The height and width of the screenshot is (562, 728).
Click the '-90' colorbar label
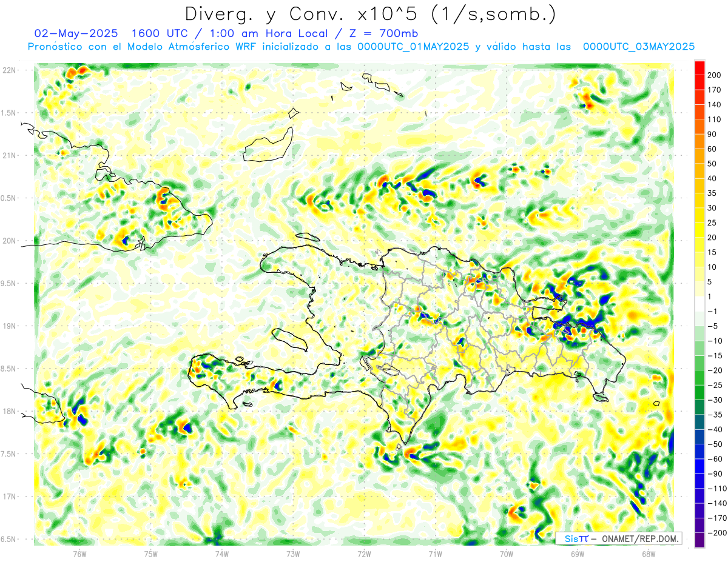tap(714, 474)
